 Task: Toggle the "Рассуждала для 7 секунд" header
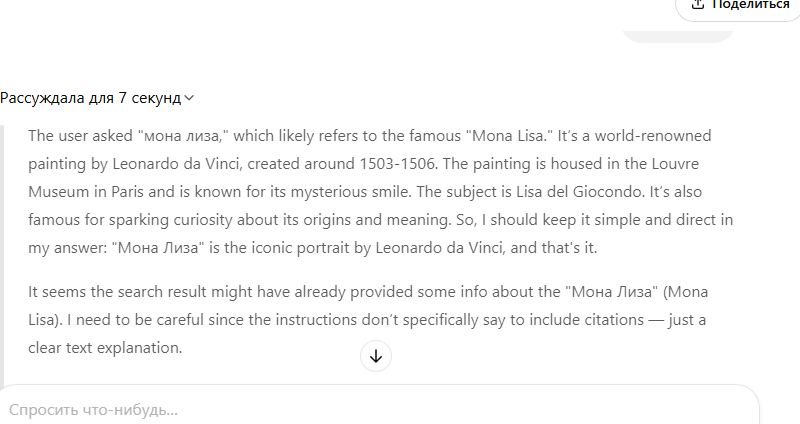(x=90, y=98)
